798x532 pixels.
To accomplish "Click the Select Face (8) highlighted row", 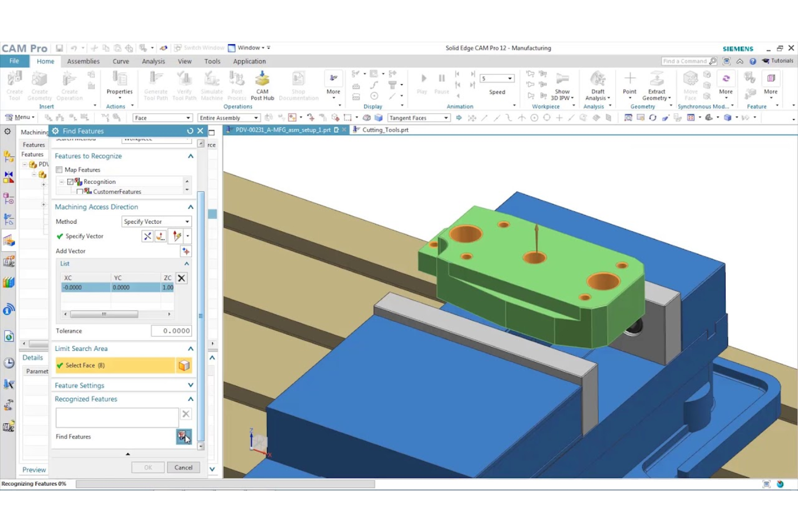I will click(x=115, y=365).
